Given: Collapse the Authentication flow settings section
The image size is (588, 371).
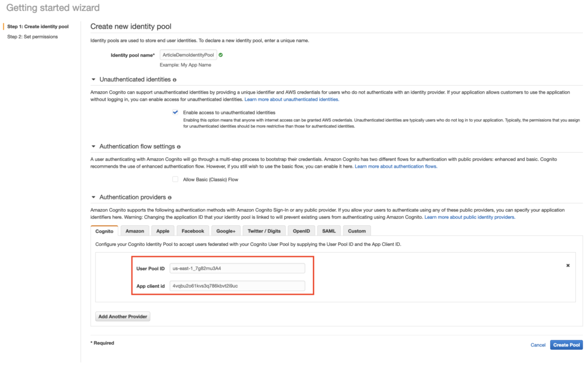Looking at the screenshot, I should tap(94, 146).
